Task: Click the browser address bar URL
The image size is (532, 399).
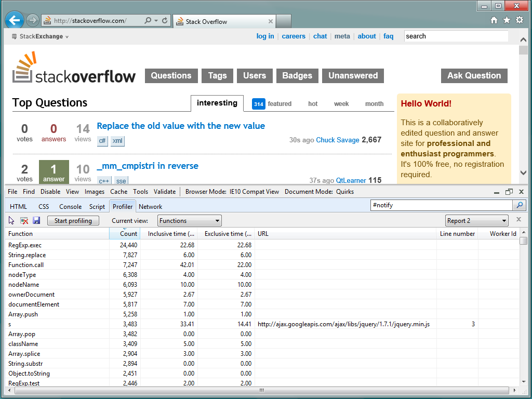Action: coord(90,21)
